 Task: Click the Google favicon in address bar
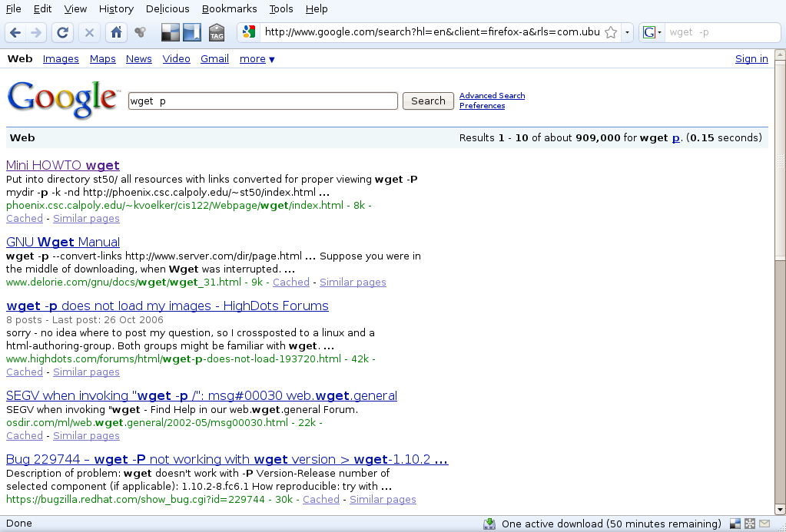(x=249, y=32)
